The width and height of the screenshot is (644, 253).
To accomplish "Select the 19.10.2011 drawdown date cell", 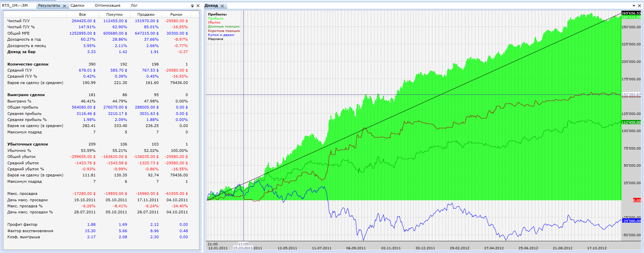I will pyautogui.click(x=85, y=200).
